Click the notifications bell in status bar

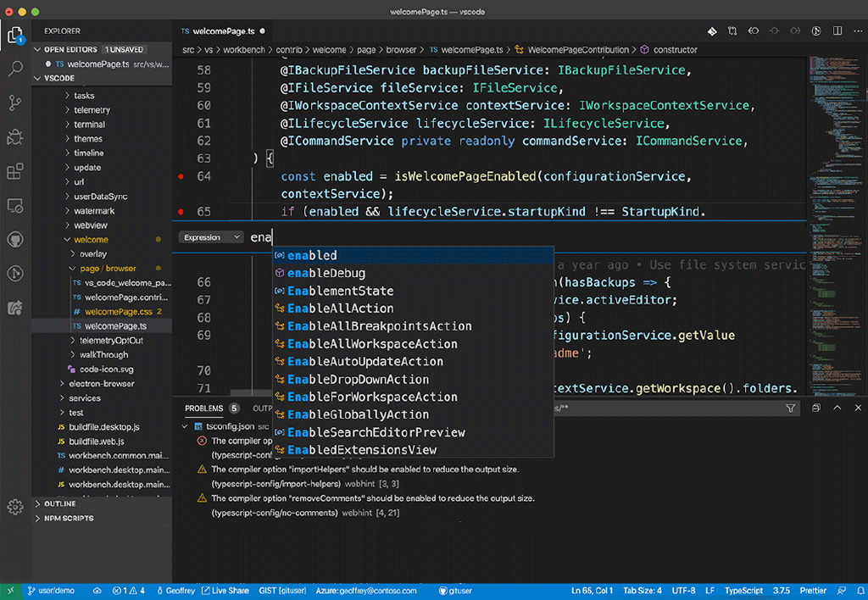[860, 592]
